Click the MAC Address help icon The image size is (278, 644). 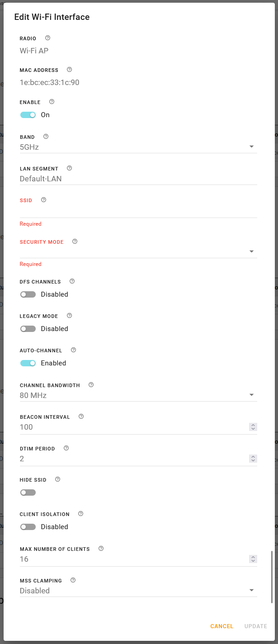(69, 70)
